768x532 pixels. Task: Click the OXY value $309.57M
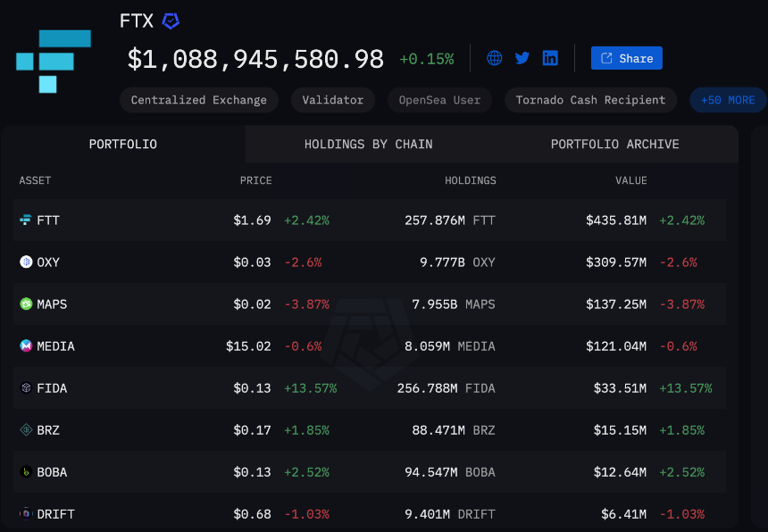[616, 262]
